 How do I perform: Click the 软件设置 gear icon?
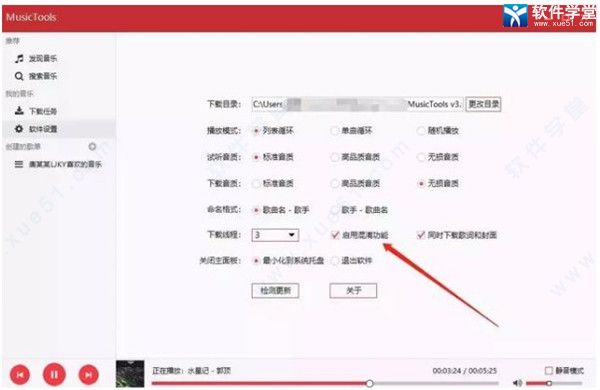tap(19, 129)
